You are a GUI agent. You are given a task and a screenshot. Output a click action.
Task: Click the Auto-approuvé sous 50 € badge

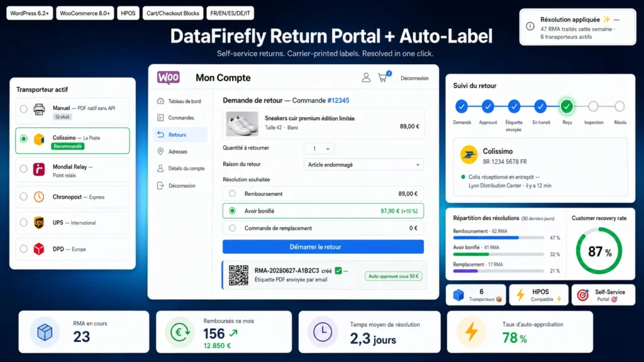coord(393,277)
